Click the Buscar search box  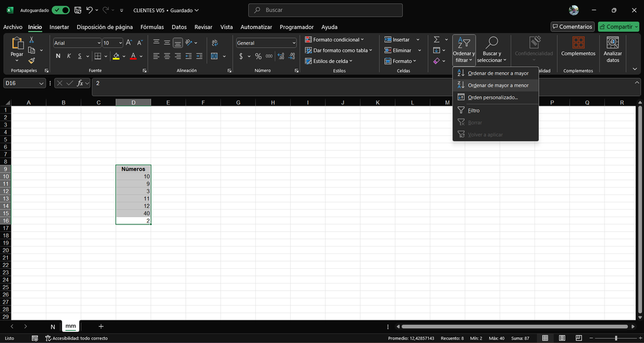(326, 10)
